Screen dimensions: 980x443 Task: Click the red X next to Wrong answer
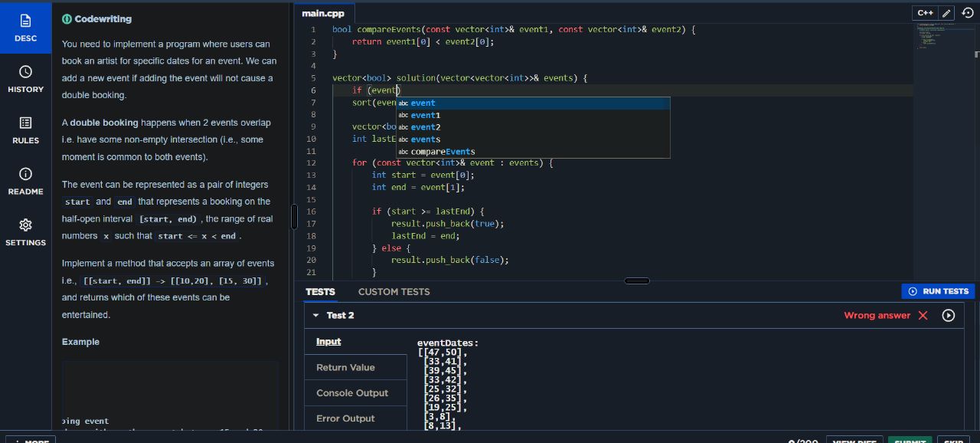pyautogui.click(x=923, y=315)
